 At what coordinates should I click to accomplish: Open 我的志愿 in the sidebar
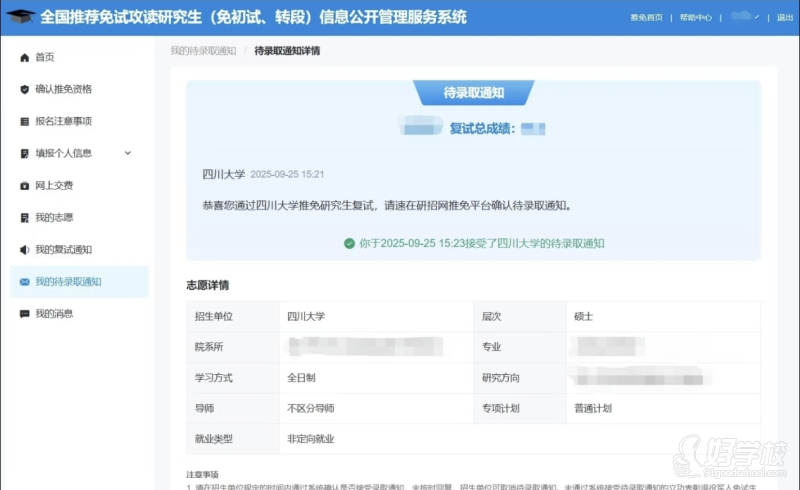click(x=54, y=217)
